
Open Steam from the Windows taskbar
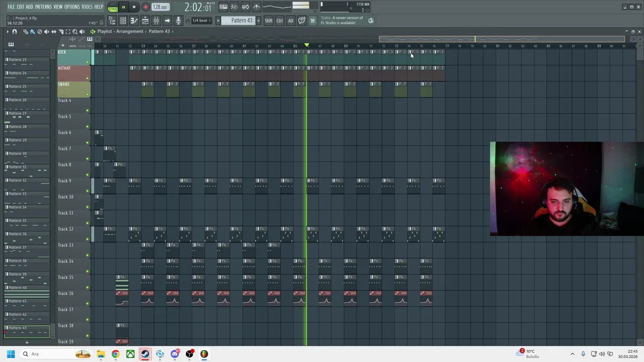[145, 354]
